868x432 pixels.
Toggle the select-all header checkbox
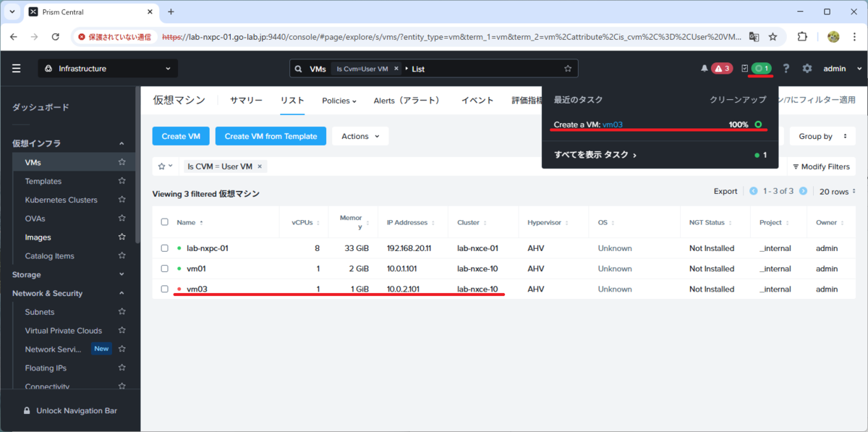pyautogui.click(x=165, y=222)
